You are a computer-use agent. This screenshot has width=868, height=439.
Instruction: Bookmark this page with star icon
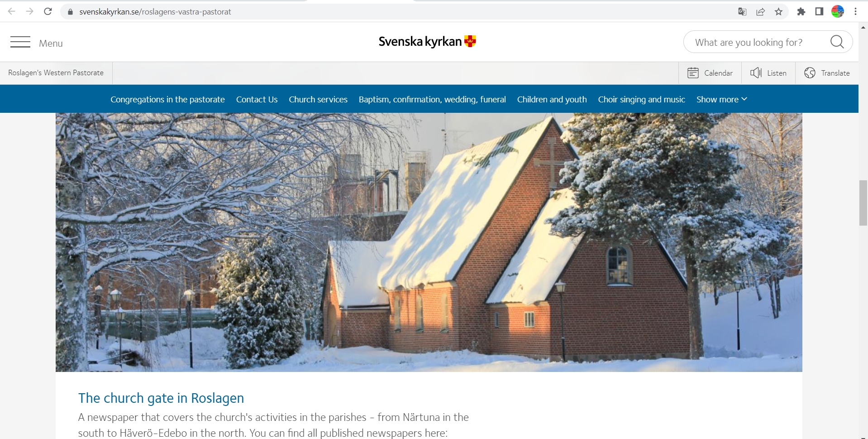pyautogui.click(x=778, y=12)
